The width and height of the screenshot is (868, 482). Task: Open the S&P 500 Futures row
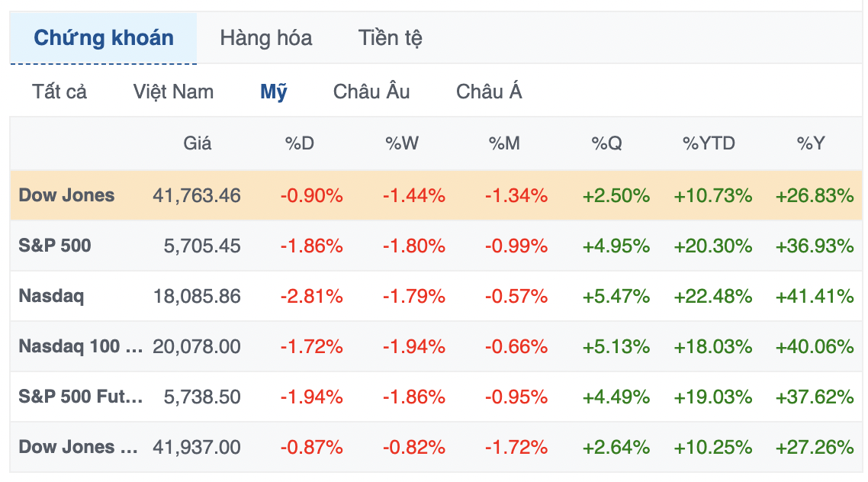(76, 397)
